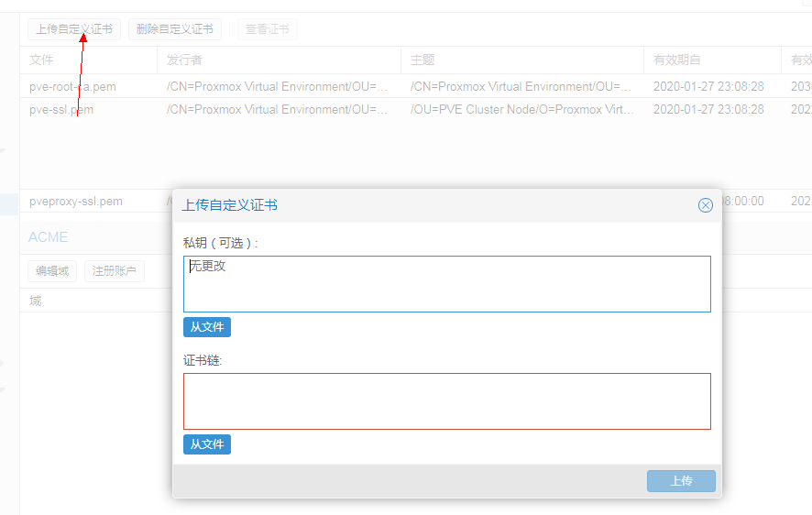Select the pve-ssl.pem file cell
Screen dimensions: 812x515
pyautogui.click(x=89, y=110)
